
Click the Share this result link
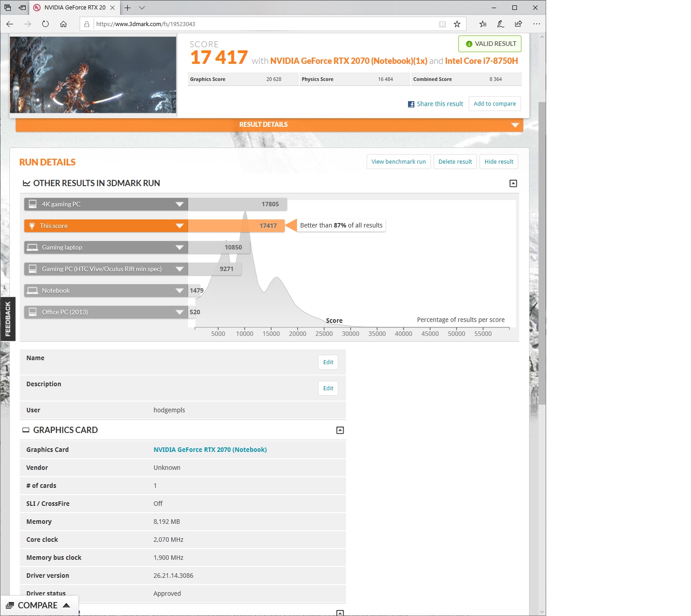click(x=440, y=104)
